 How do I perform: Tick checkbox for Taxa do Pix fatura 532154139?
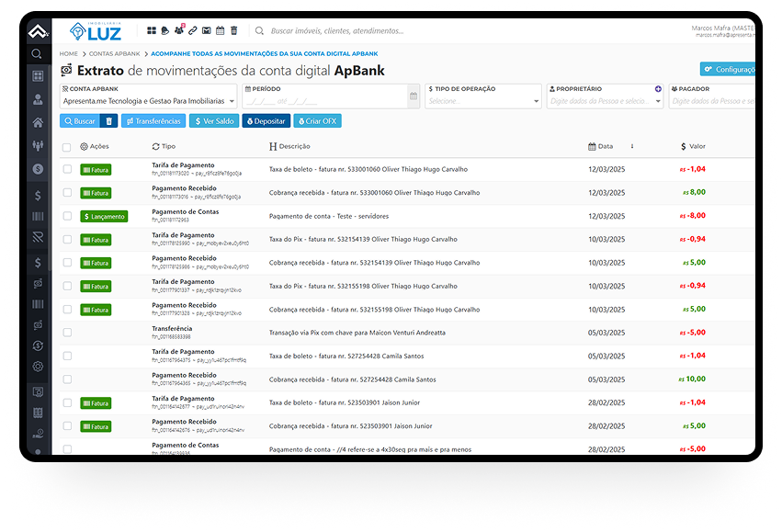click(67, 239)
